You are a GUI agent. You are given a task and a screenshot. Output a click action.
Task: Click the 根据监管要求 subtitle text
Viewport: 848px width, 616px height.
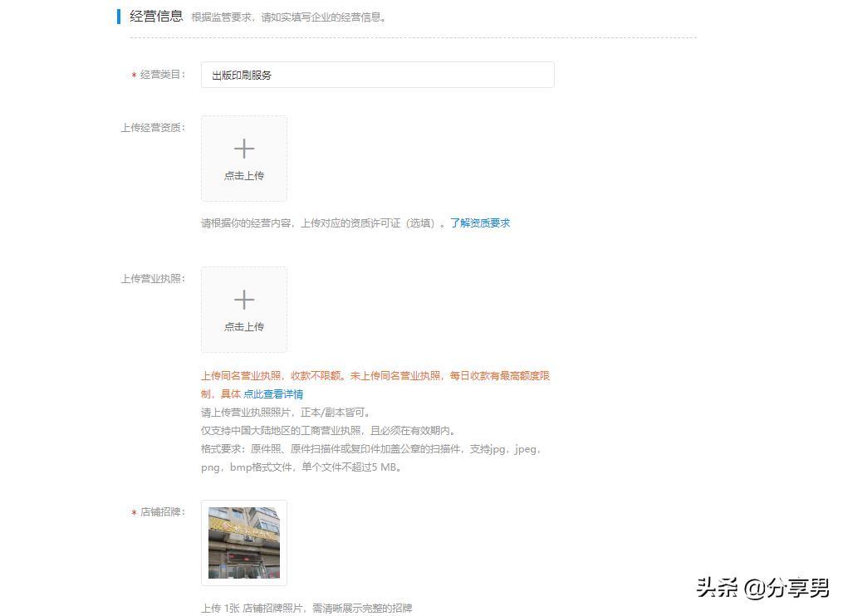(289, 17)
